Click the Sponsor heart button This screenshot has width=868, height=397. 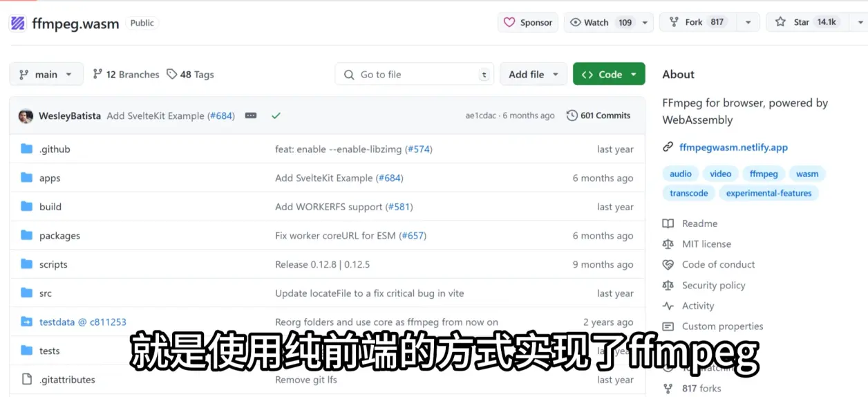(528, 22)
